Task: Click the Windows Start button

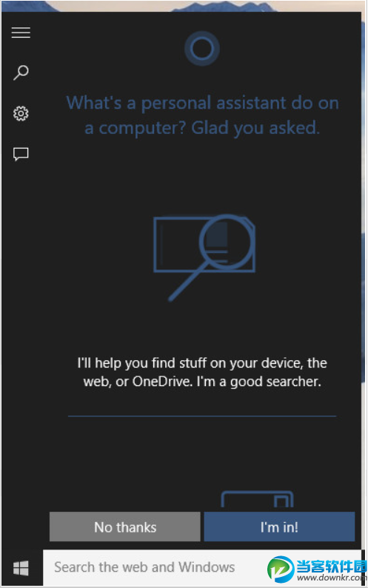Action: coord(21,568)
